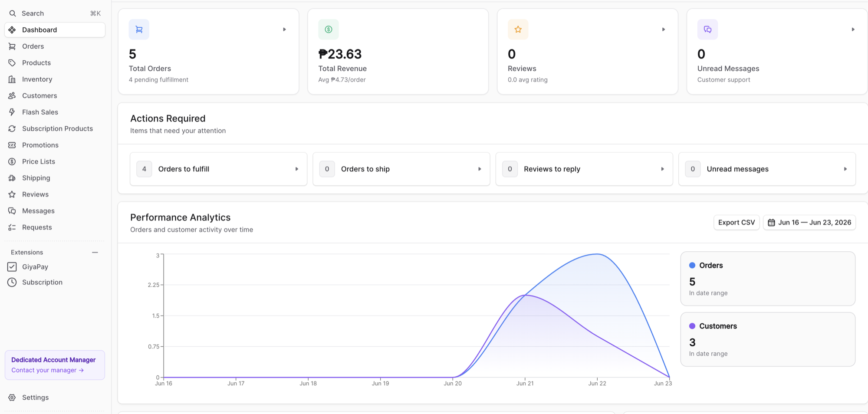Click the Export CSV button
The height and width of the screenshot is (414, 868).
(736, 223)
